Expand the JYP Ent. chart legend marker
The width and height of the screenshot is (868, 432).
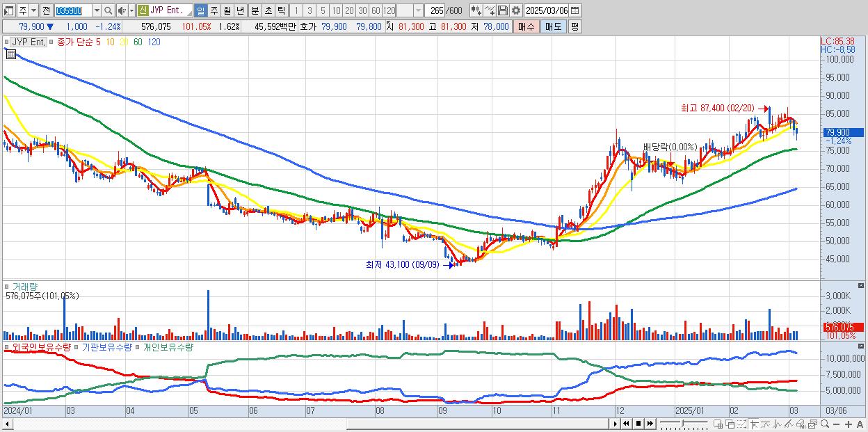(8, 42)
